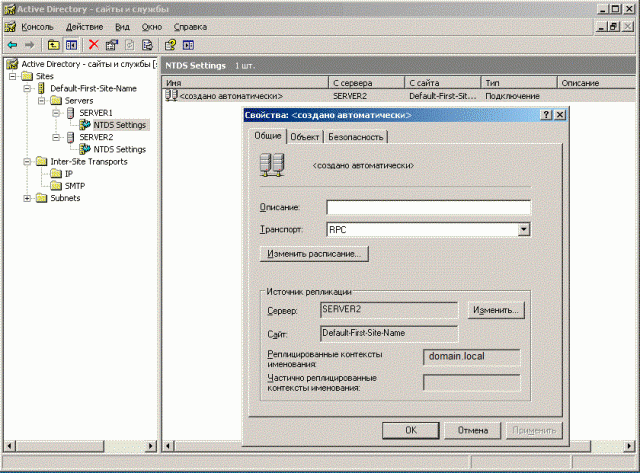Image resolution: width=640 pixels, height=473 pixels.
Task: Click the Изменить расписание button
Action: coord(314,254)
